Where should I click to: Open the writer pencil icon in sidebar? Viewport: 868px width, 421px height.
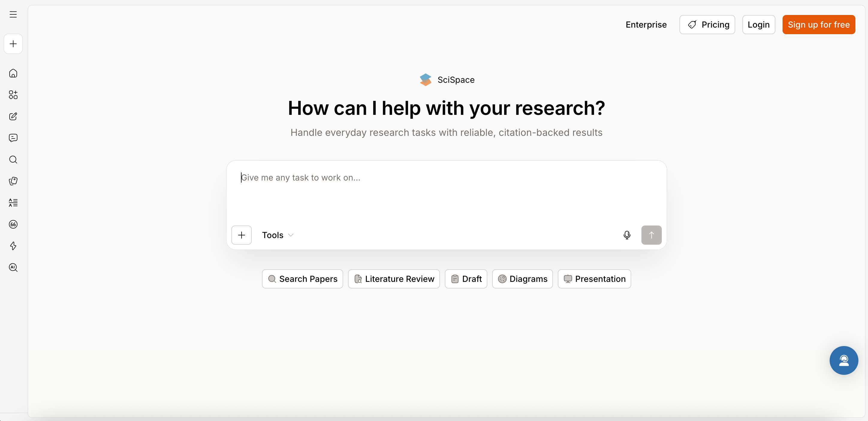(13, 116)
